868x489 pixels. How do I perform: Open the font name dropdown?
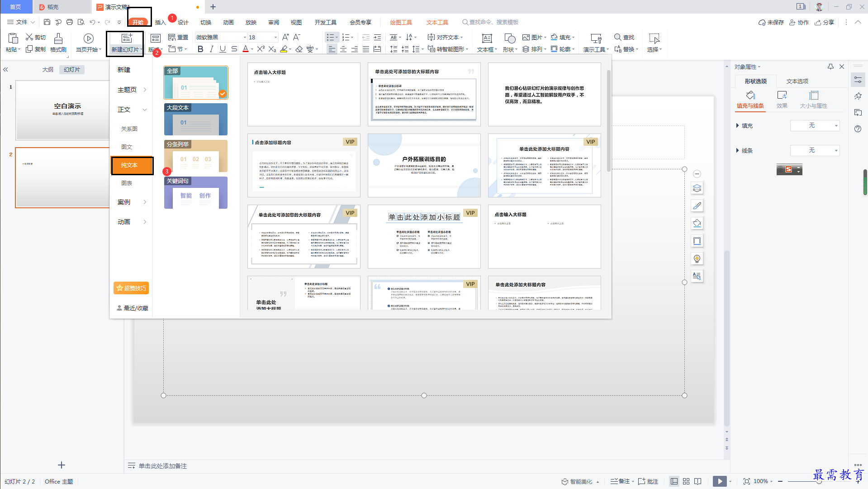click(245, 37)
